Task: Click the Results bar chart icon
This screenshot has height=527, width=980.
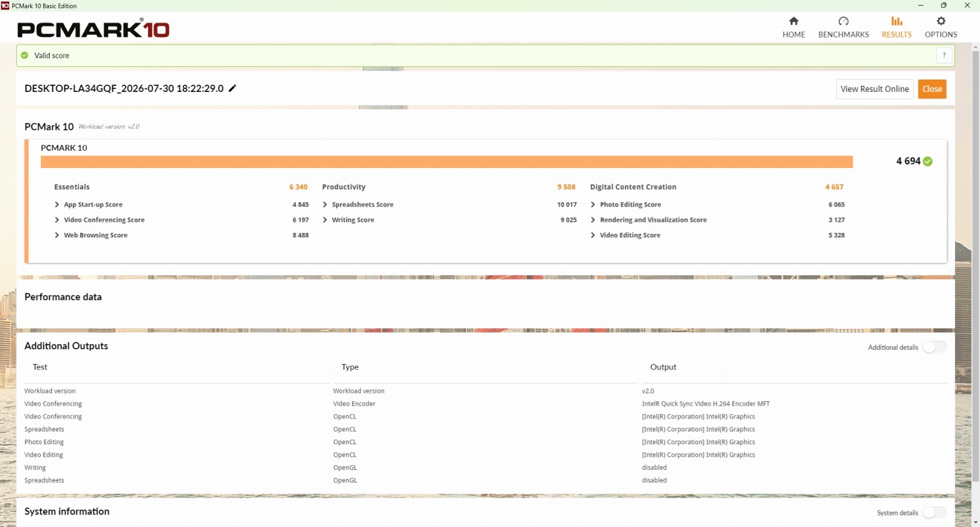Action: coord(897,21)
